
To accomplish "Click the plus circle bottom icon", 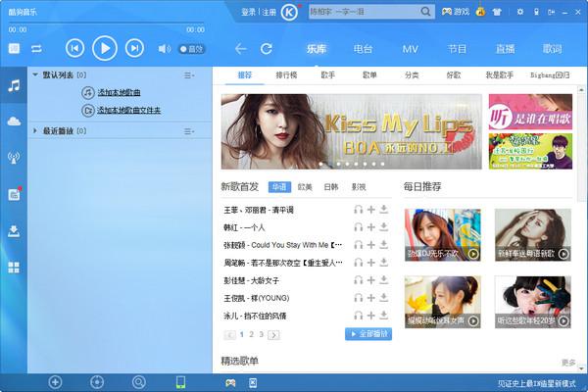I will (55, 382).
